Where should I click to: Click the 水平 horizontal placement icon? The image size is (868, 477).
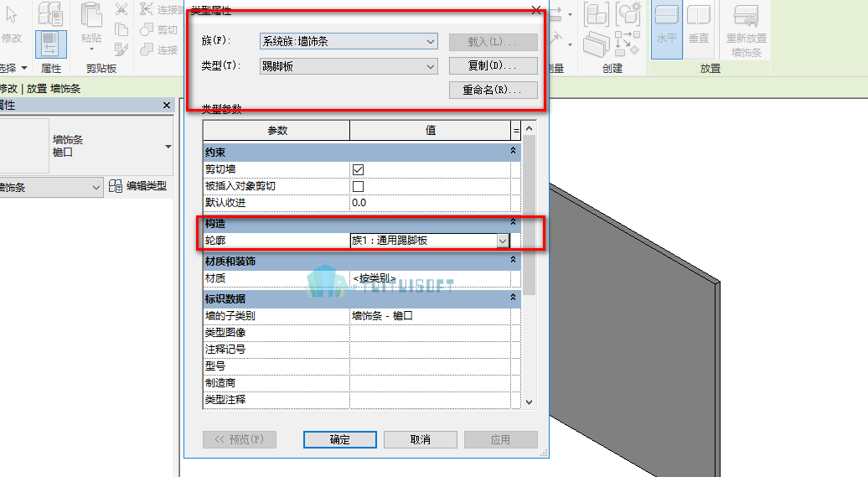pyautogui.click(x=667, y=15)
